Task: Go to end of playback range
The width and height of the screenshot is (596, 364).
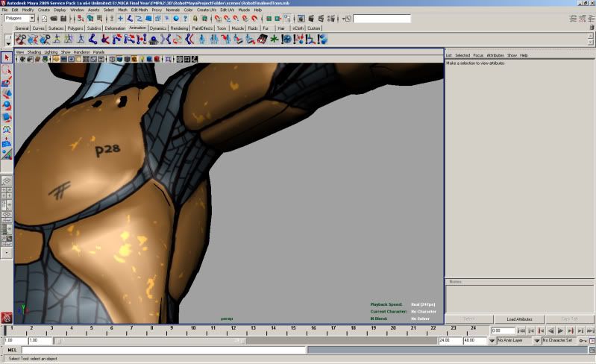Action: click(x=589, y=330)
